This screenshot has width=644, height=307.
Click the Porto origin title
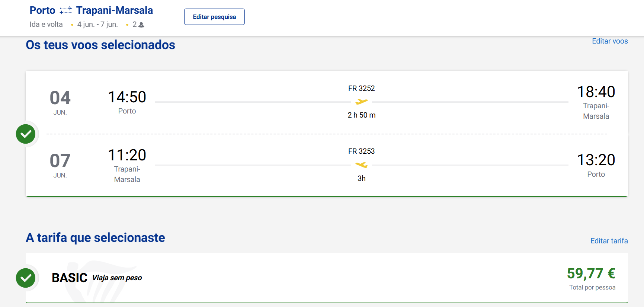(42, 10)
